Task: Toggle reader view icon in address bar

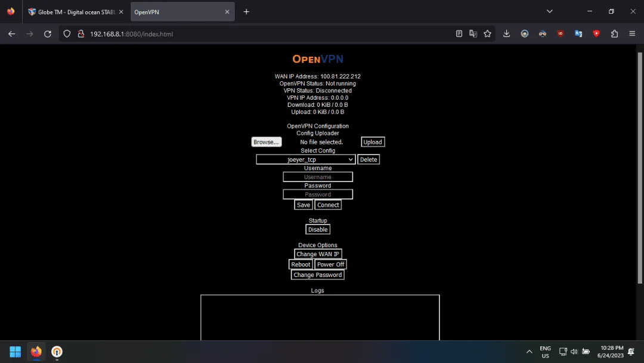Action: 459,33
